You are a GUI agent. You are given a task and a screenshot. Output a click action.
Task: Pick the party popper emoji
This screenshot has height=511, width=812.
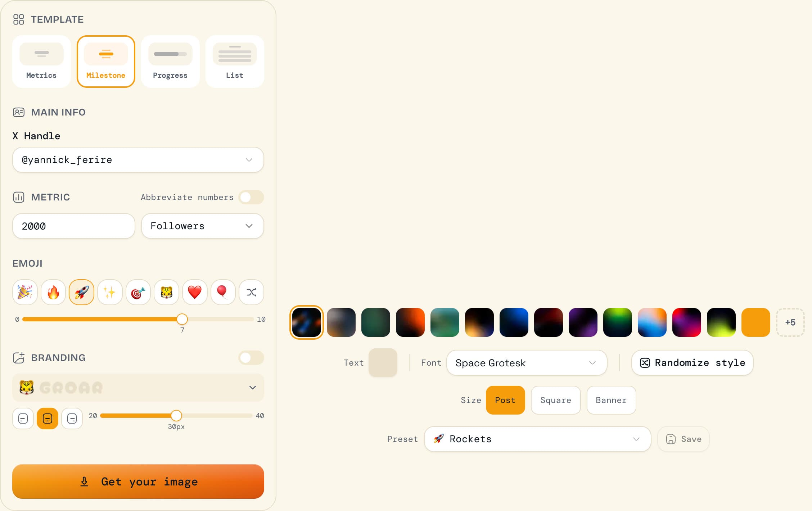pos(24,292)
